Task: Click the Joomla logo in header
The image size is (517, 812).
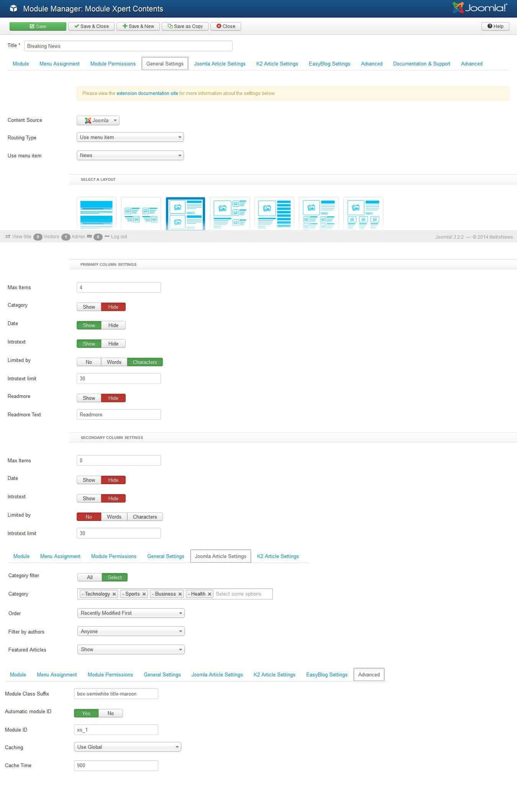Action: click(x=479, y=8)
